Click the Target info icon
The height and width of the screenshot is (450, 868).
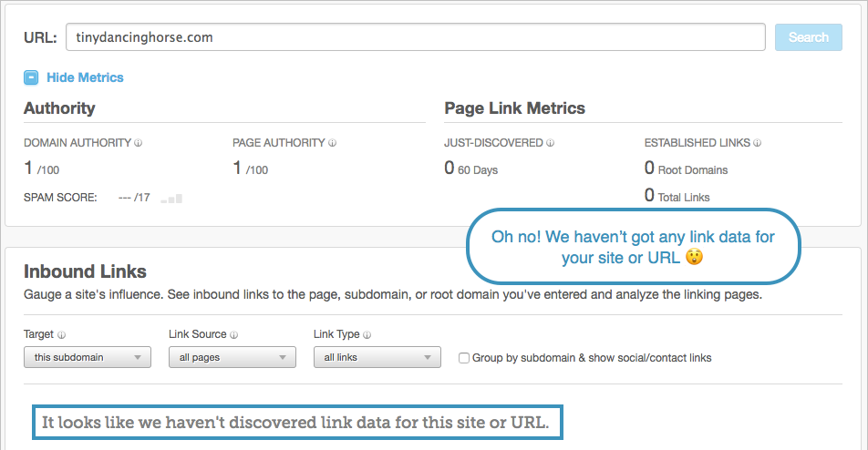pyautogui.click(x=61, y=335)
